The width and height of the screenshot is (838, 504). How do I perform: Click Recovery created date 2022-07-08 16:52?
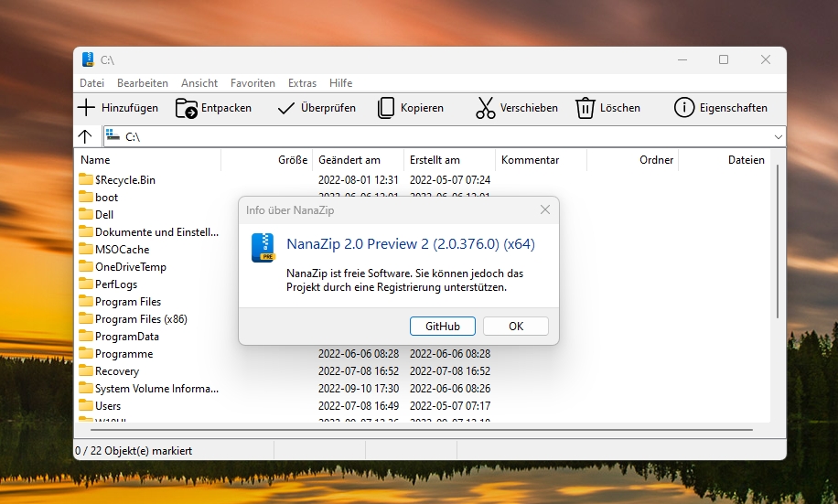450,371
